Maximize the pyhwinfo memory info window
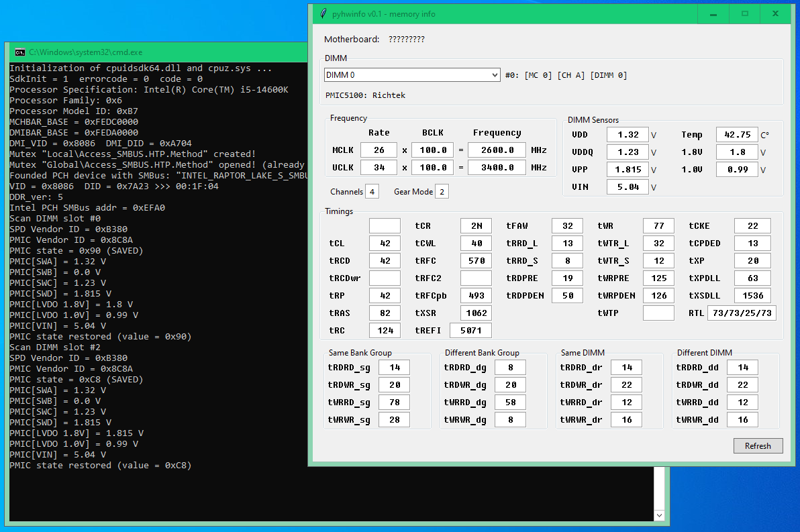800x532 pixels. click(744, 14)
